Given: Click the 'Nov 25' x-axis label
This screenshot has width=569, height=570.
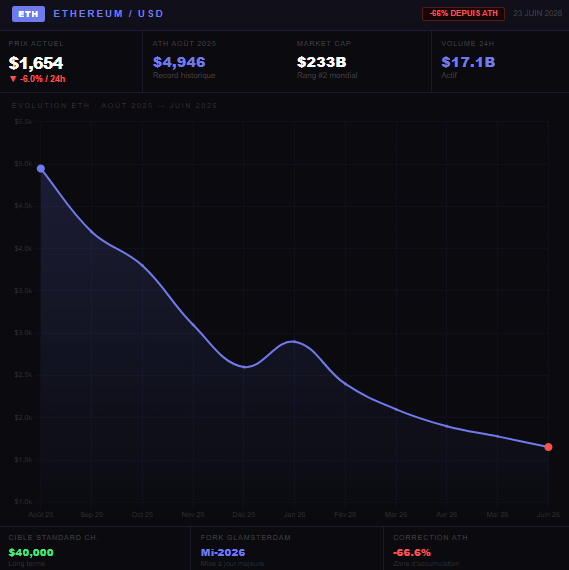Looking at the screenshot, I should point(193,515).
